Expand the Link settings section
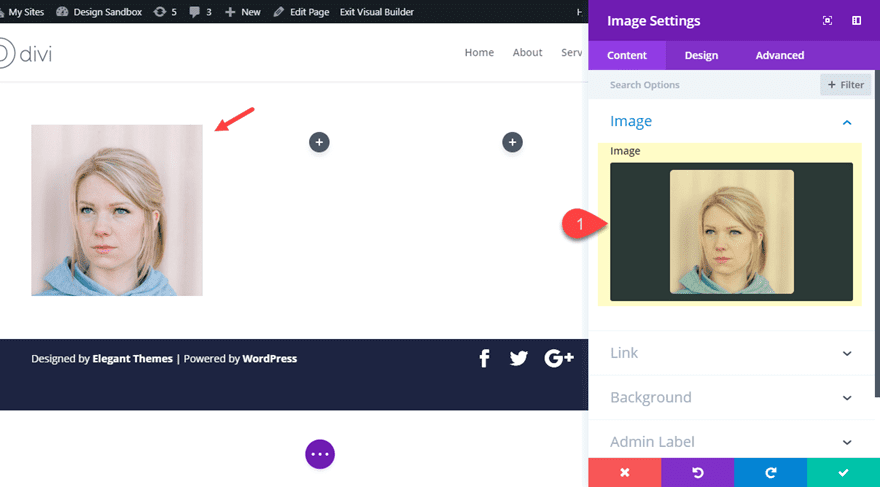This screenshot has height=487, width=880. click(x=731, y=353)
